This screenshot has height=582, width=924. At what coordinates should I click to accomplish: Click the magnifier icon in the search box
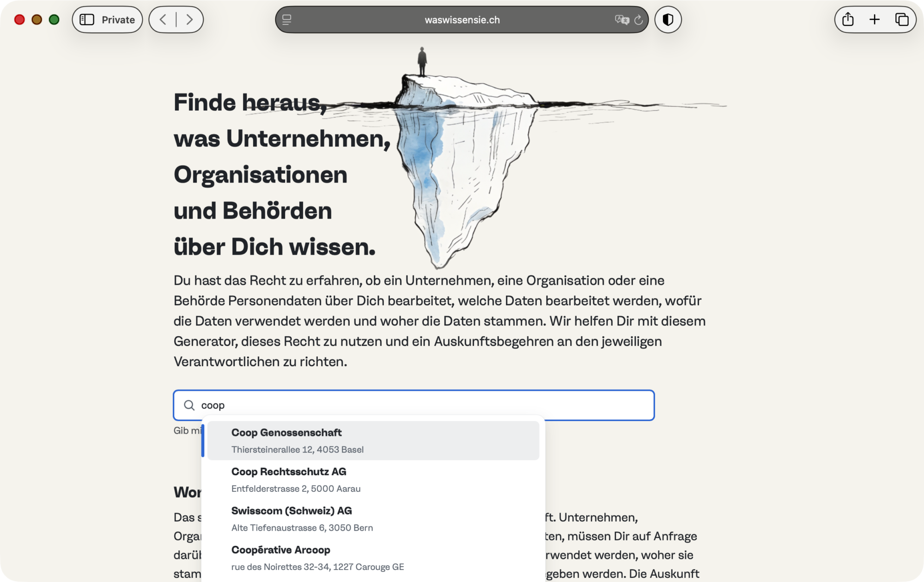(189, 405)
